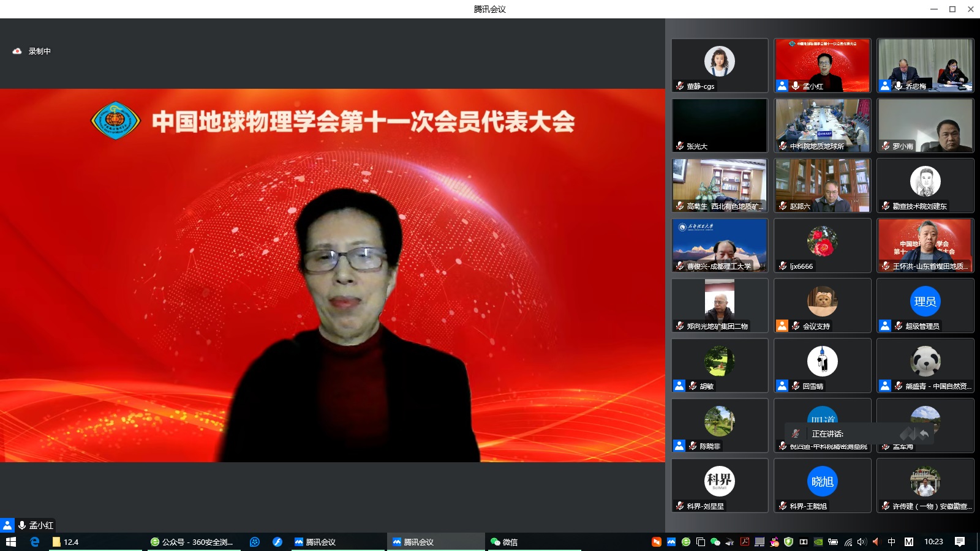Open Windows Start menu
The height and width of the screenshot is (551, 980).
[x=10, y=542]
